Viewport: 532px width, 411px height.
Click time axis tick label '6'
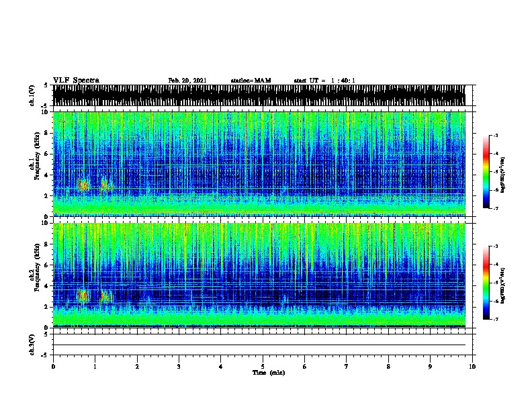pos(305,366)
